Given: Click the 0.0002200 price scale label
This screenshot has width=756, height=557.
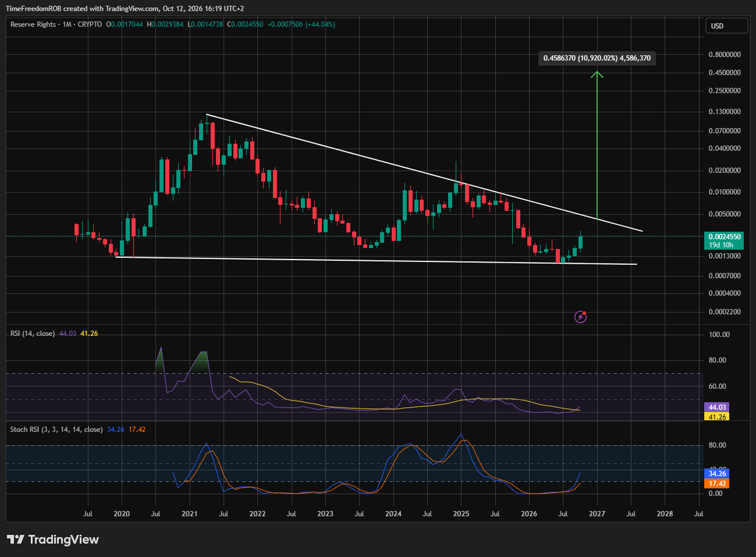Looking at the screenshot, I should (723, 313).
